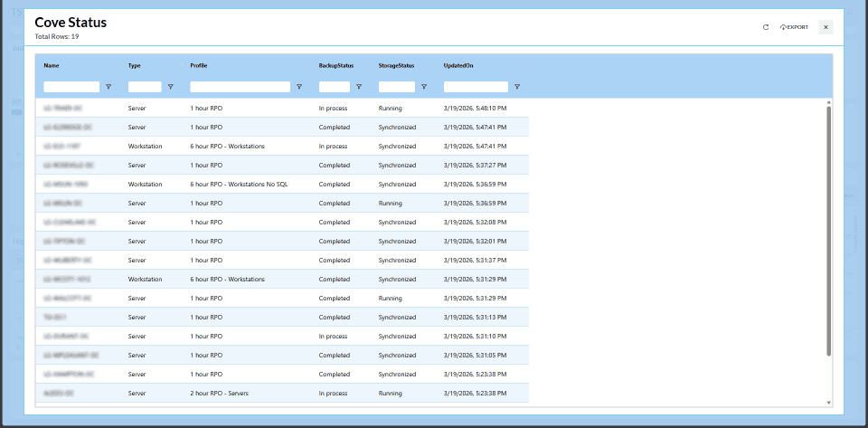Image resolution: width=868 pixels, height=428 pixels.
Task: Close the Cove Status dialog
Action: 826,27
